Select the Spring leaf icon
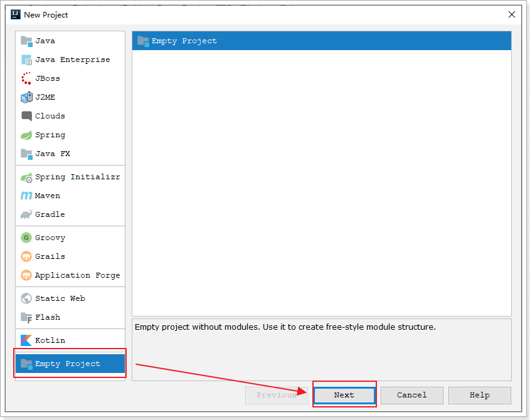530x420 pixels. (26, 135)
